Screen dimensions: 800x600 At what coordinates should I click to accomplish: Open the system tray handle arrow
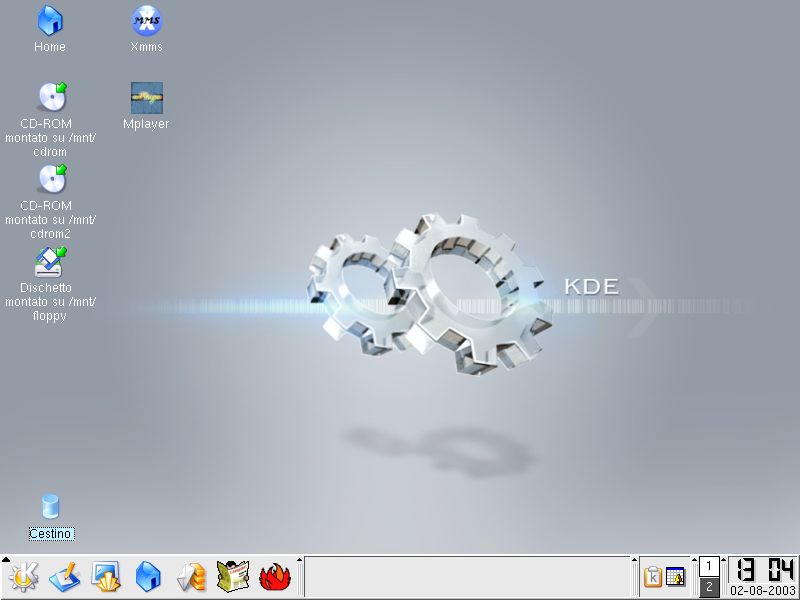[x=635, y=560]
